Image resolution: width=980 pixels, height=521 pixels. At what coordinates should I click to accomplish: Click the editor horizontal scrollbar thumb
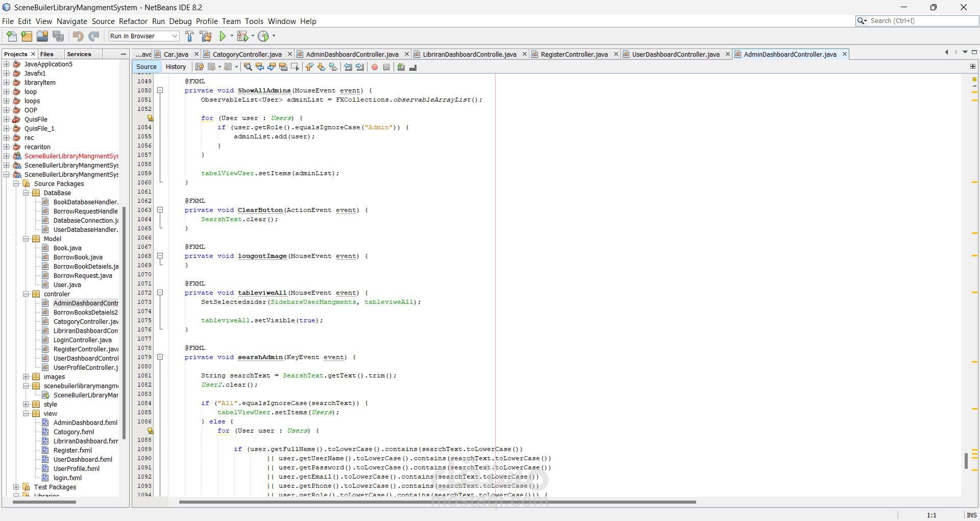pos(437,502)
